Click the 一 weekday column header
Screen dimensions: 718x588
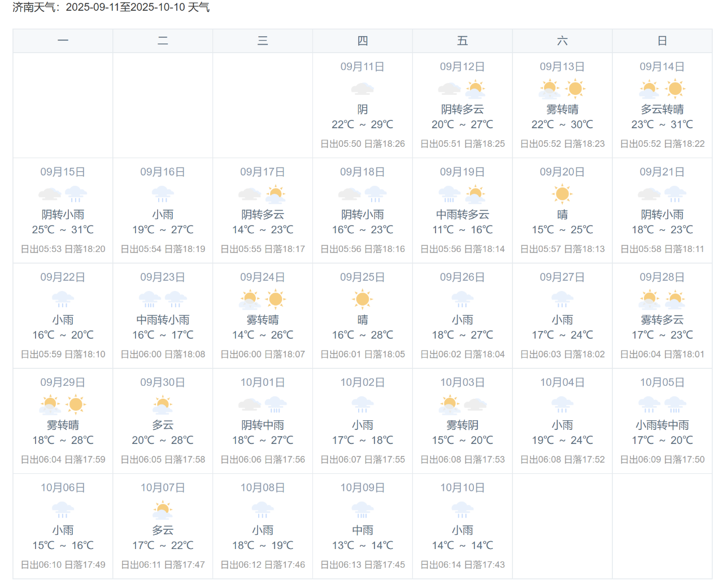[x=63, y=41]
